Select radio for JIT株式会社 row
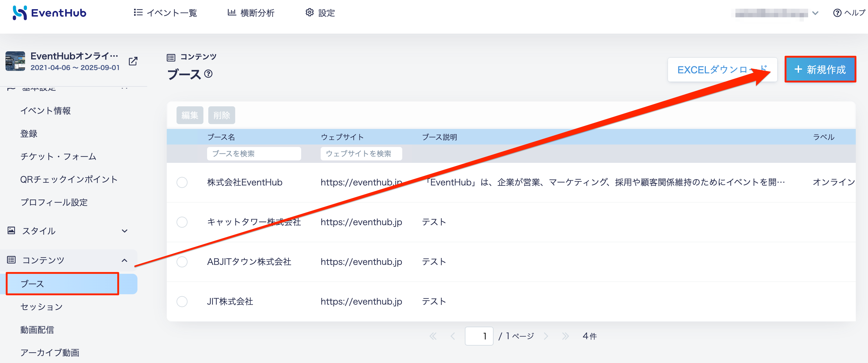868x363 pixels. tap(182, 302)
